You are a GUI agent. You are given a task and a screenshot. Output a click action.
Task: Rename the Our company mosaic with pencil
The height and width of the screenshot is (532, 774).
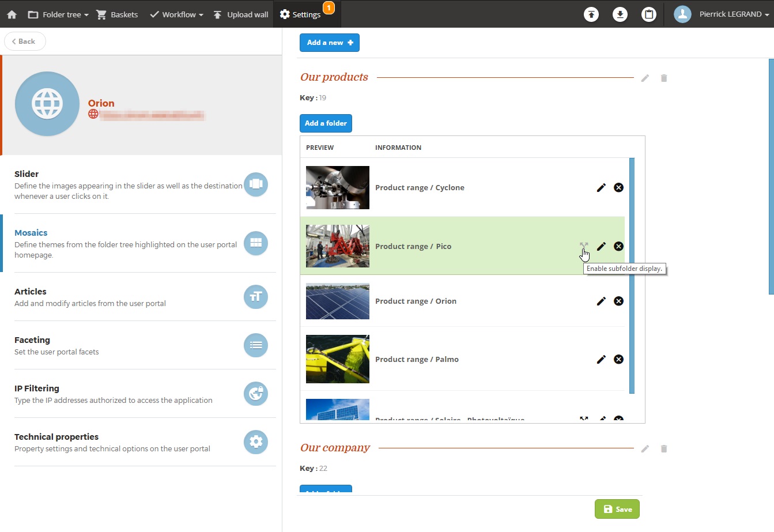(645, 448)
